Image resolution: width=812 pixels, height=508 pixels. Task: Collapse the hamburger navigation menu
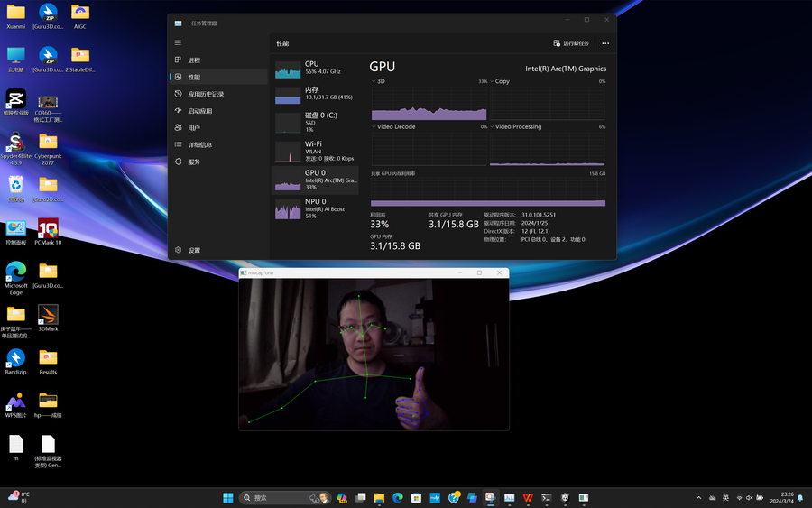(x=178, y=42)
